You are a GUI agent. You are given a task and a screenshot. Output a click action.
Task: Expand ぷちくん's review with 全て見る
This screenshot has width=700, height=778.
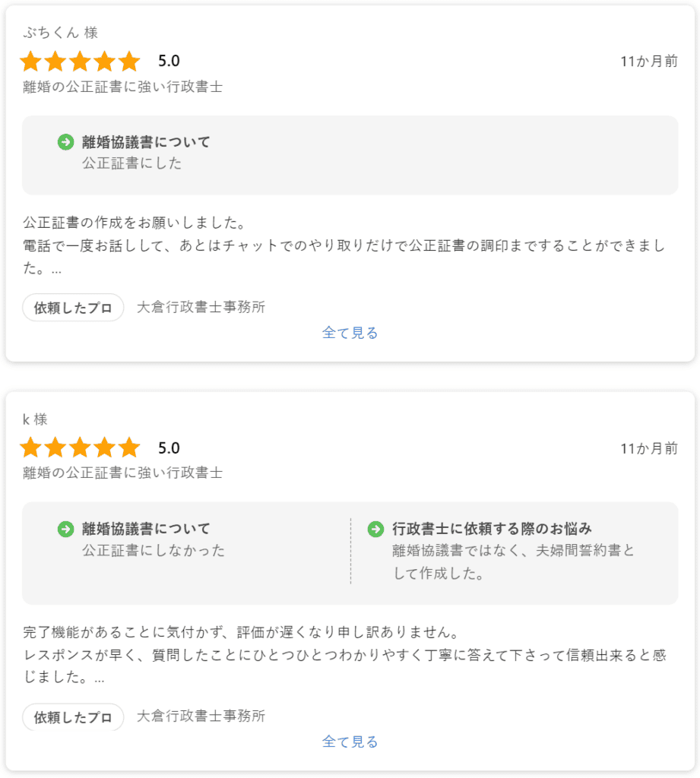(x=350, y=333)
